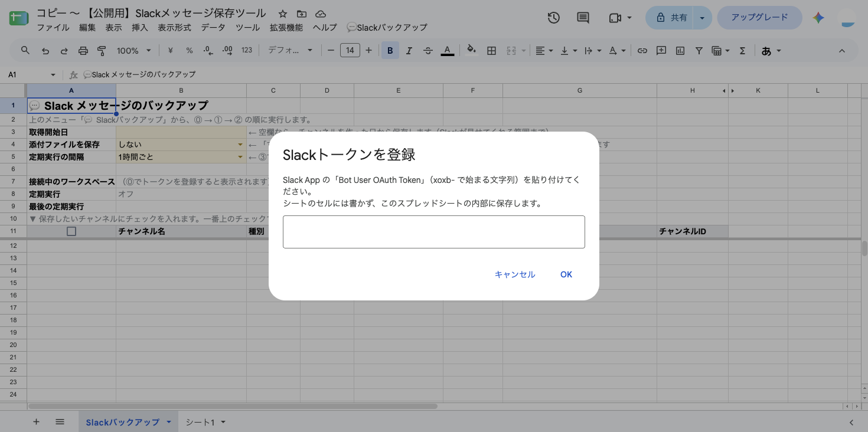Open horizontal align dropdown
This screenshot has height=432, width=868.
(x=544, y=51)
